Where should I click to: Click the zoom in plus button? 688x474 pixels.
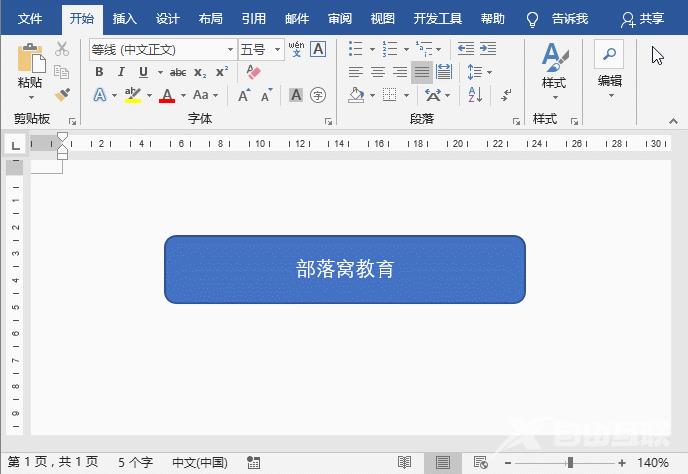(x=621, y=463)
